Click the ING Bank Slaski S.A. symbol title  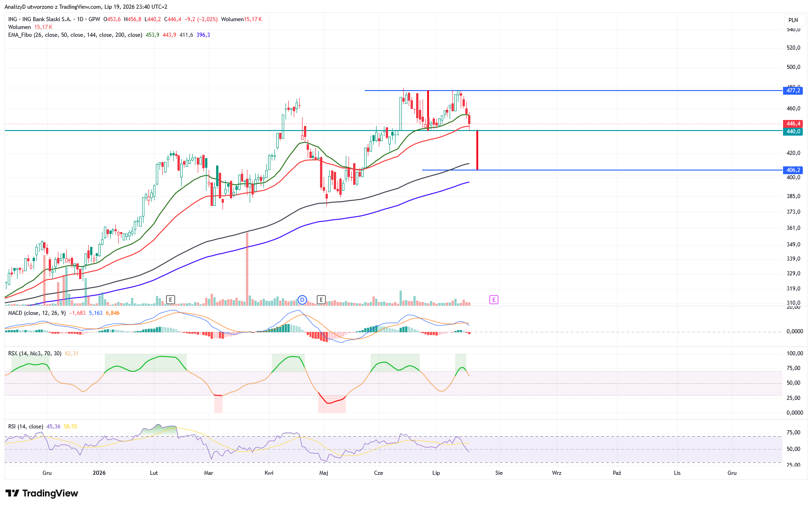coord(46,19)
